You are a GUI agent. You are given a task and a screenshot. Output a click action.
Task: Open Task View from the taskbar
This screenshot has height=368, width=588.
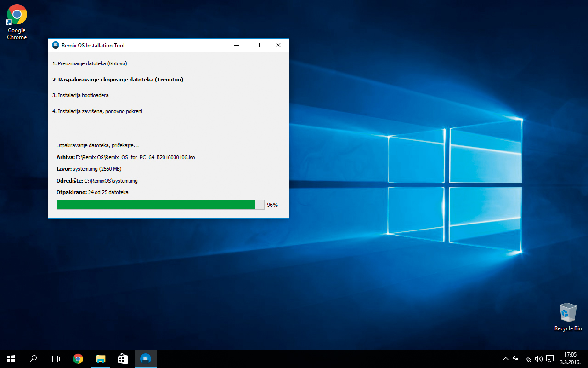click(x=55, y=358)
